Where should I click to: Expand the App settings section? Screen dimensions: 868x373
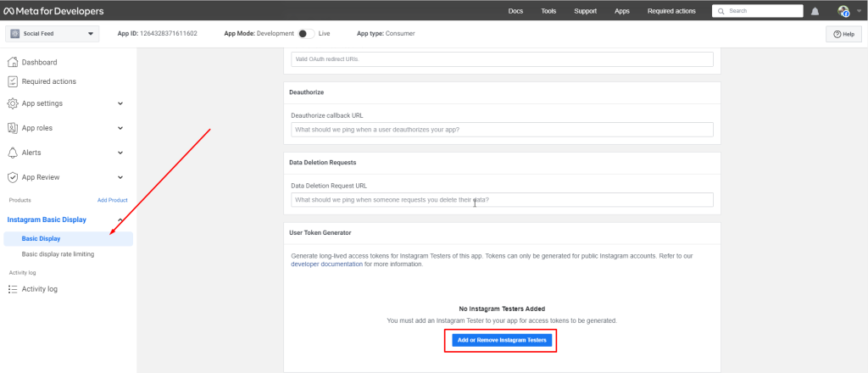(x=120, y=103)
